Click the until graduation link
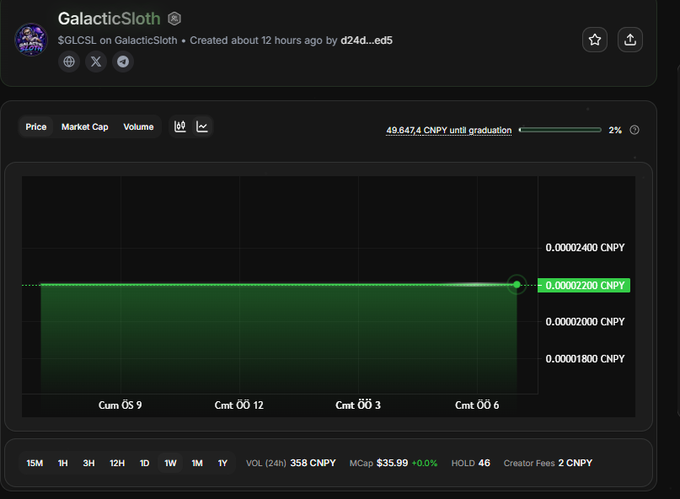The image size is (680, 499). (449, 130)
